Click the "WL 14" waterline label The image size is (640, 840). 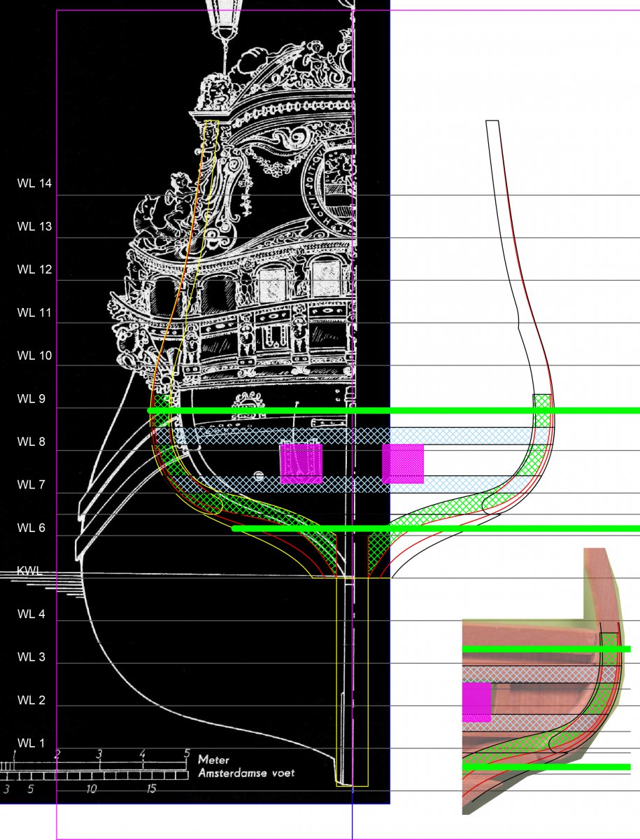tap(35, 183)
